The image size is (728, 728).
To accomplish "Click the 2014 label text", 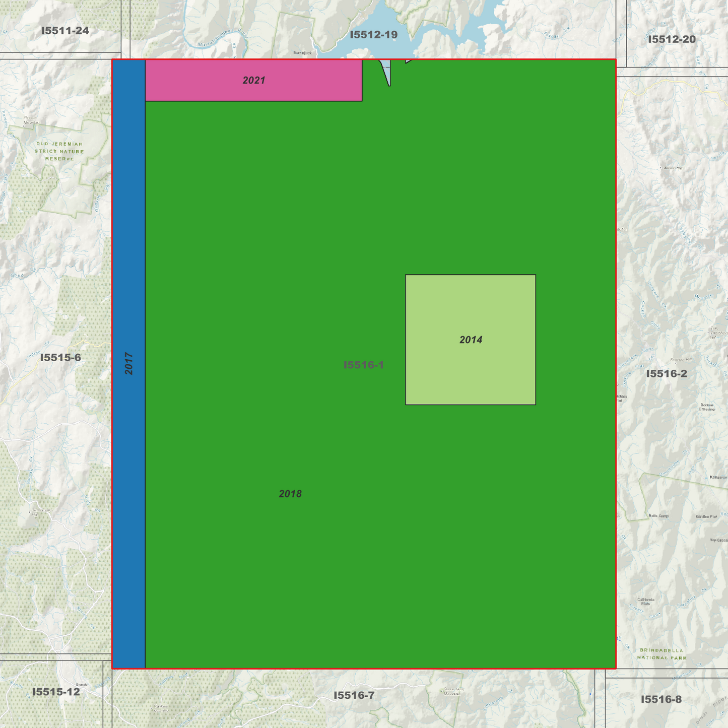I will click(471, 340).
